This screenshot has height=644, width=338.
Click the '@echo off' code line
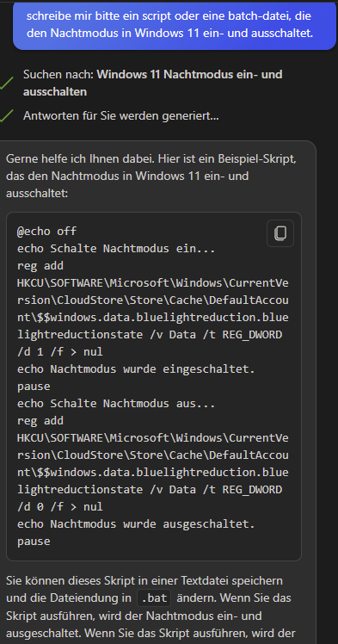click(46, 232)
